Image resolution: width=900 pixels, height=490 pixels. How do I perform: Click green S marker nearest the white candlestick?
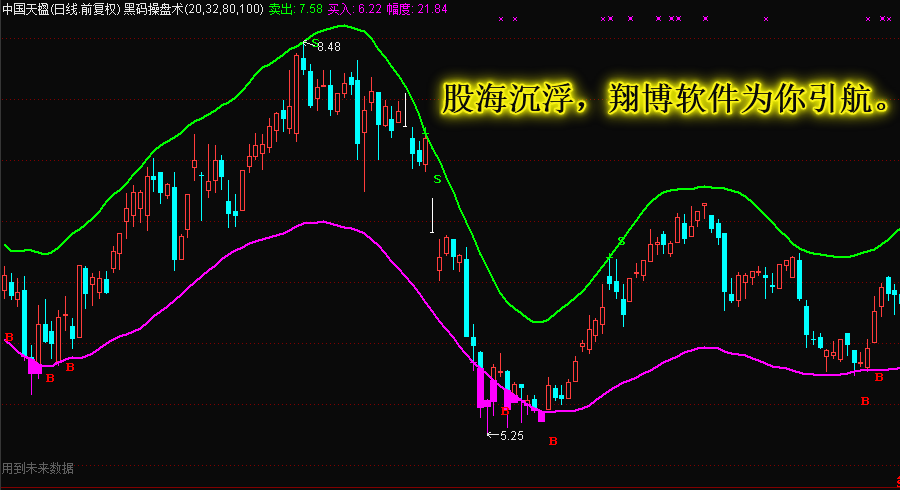pyautogui.click(x=437, y=180)
